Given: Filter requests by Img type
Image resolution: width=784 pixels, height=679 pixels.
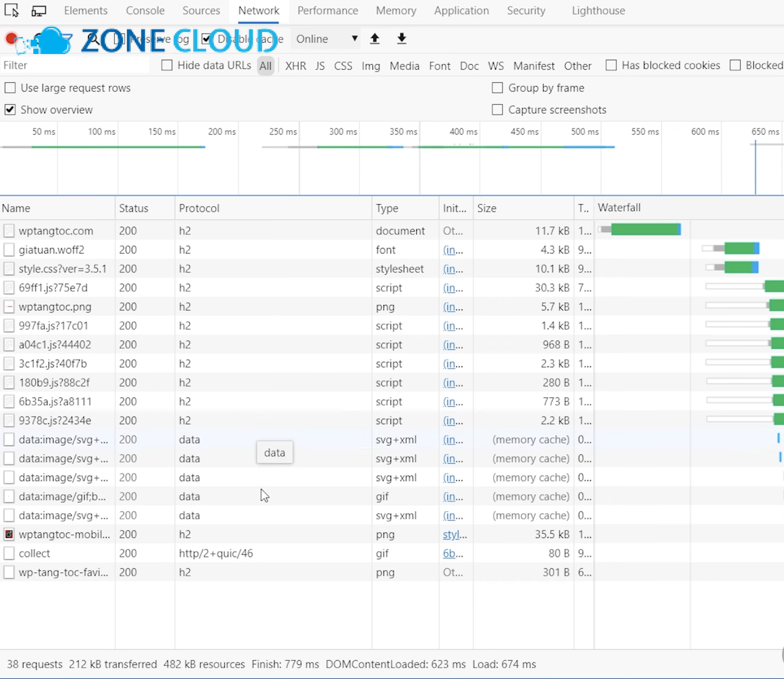Looking at the screenshot, I should 371,66.
